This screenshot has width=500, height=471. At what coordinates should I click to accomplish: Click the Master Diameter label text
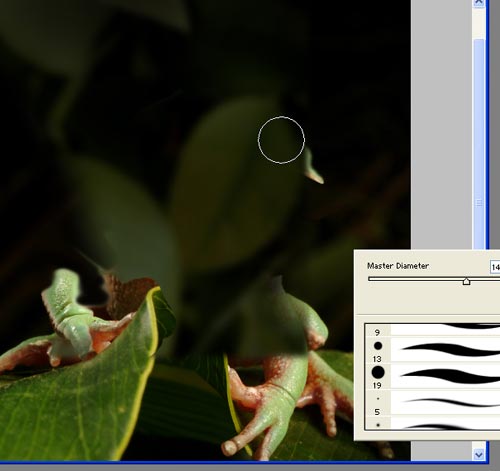tap(398, 266)
